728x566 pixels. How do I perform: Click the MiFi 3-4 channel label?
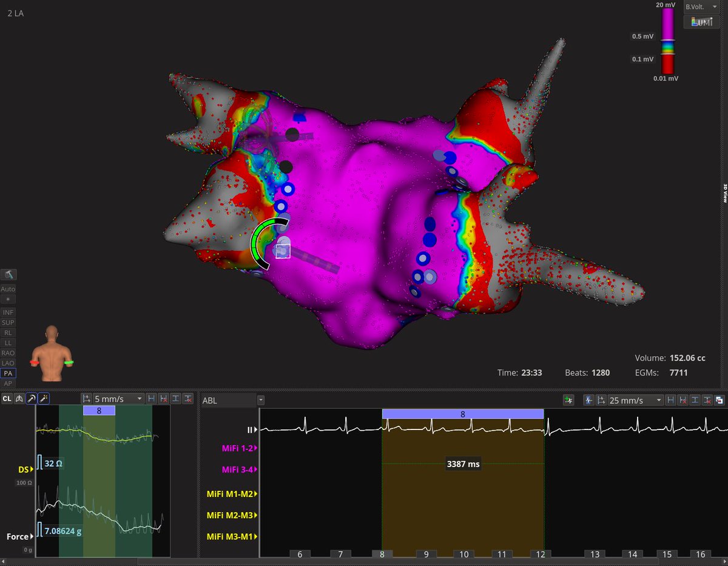click(x=239, y=470)
